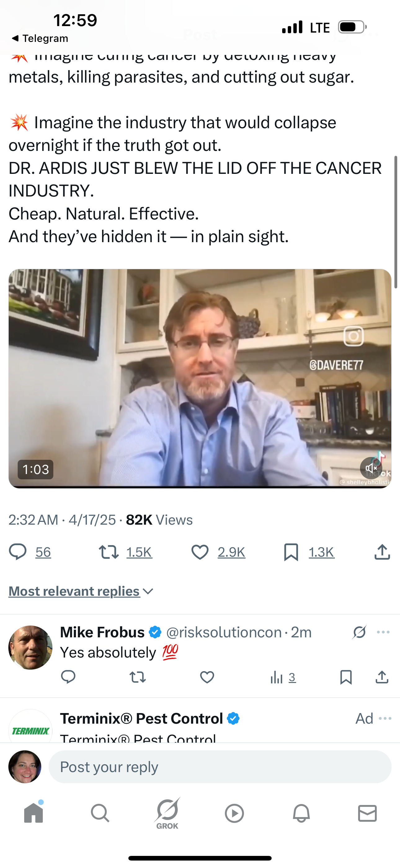Unmute the video sound

(371, 468)
